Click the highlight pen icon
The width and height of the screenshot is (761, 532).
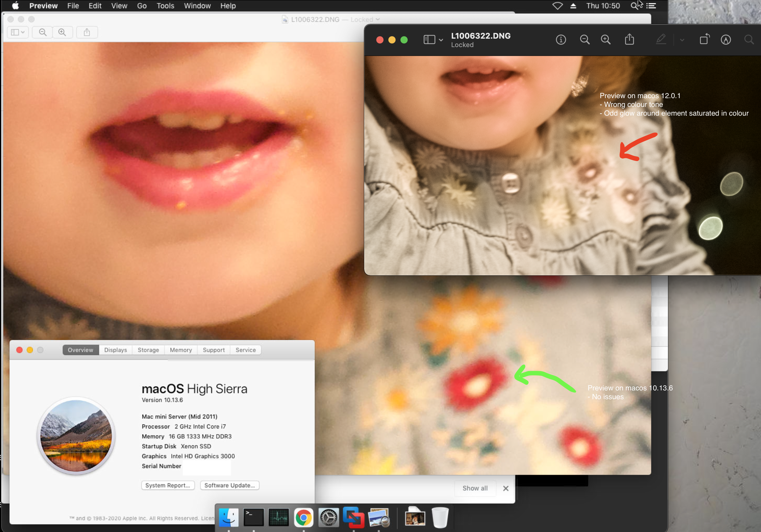(x=660, y=40)
